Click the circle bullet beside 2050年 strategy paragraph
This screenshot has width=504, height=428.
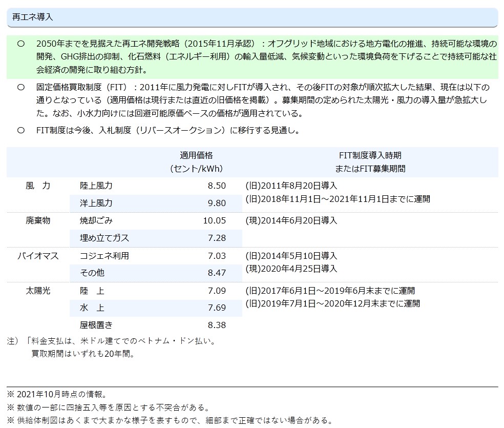[x=21, y=44]
